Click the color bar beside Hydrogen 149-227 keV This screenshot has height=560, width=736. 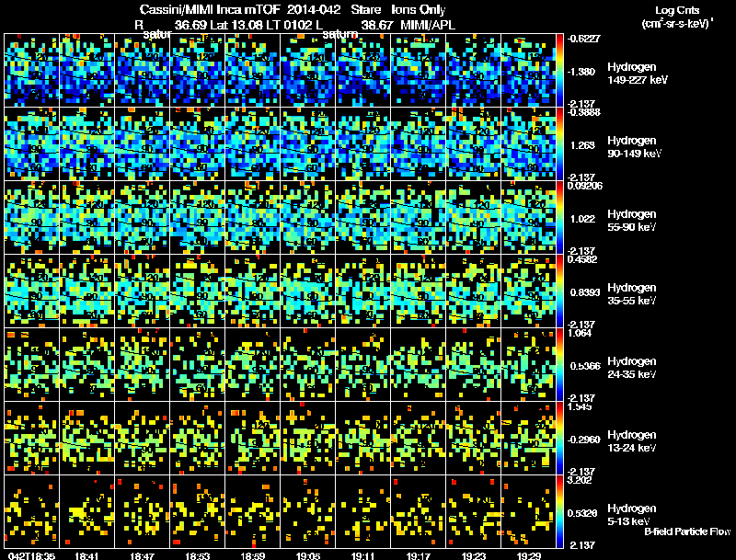[x=559, y=71]
